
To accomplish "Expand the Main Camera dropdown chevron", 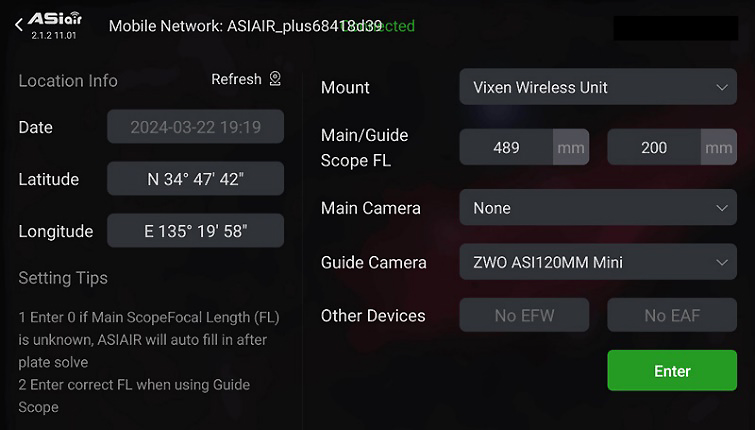I will [x=721, y=208].
